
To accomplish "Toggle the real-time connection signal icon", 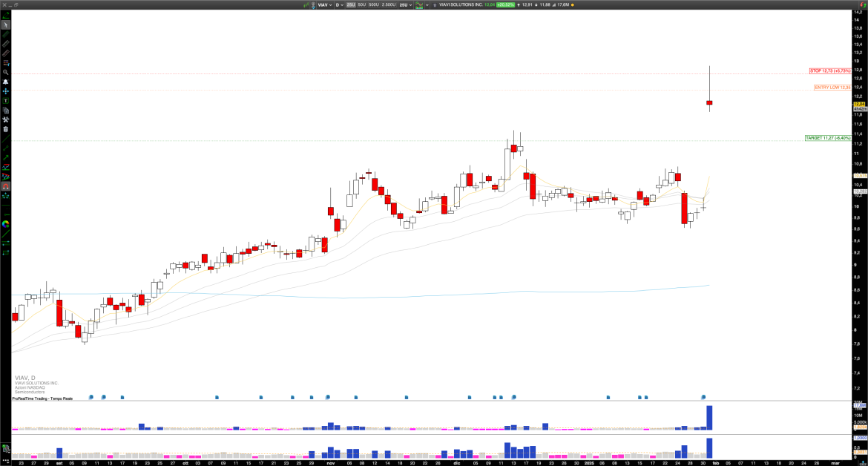I will pos(306,5).
